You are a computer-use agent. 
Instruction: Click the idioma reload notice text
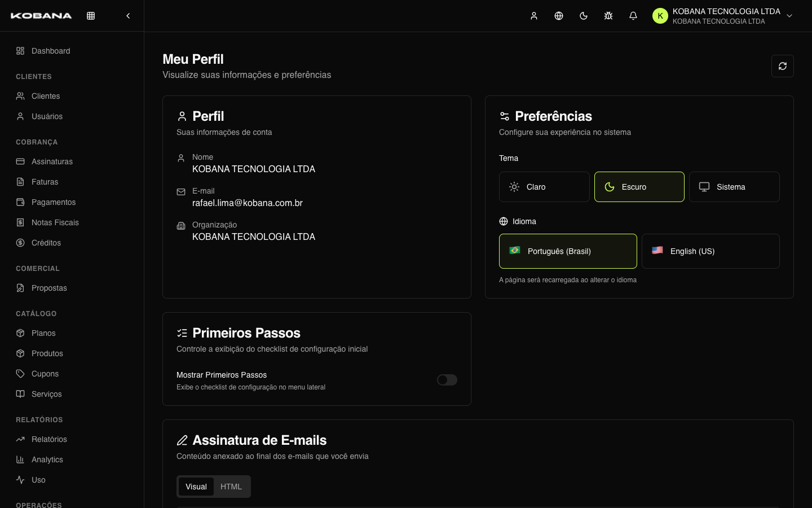coord(568,280)
